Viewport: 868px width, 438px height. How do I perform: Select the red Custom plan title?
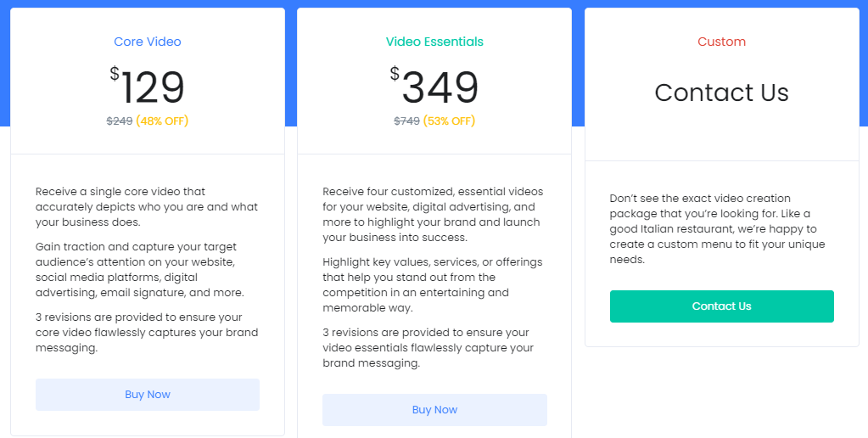click(x=721, y=42)
